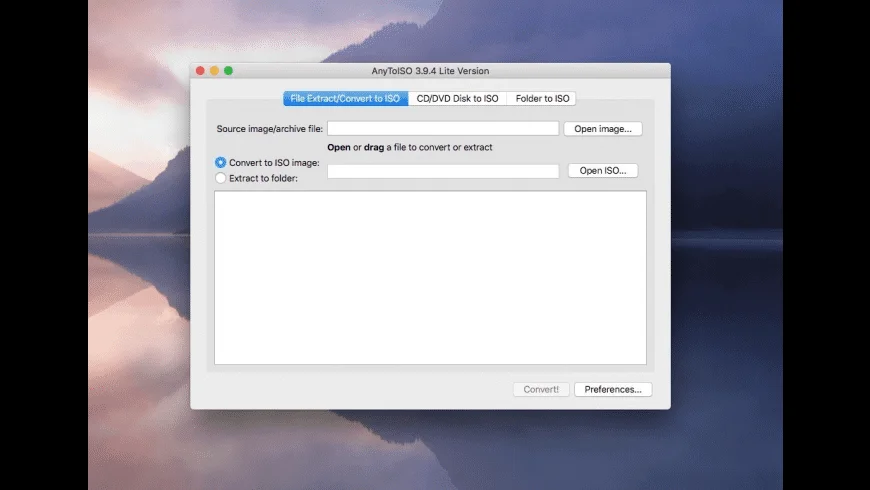Focus the destination ISO path field

point(442,171)
